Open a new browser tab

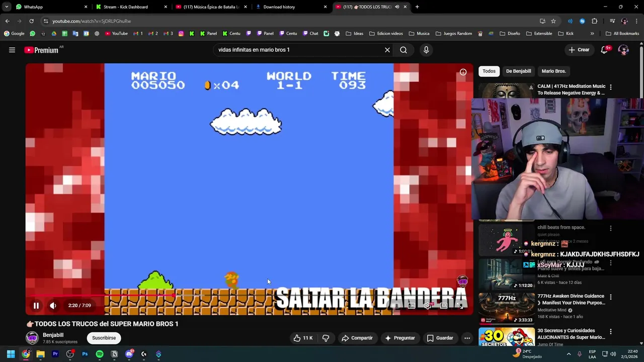(417, 7)
